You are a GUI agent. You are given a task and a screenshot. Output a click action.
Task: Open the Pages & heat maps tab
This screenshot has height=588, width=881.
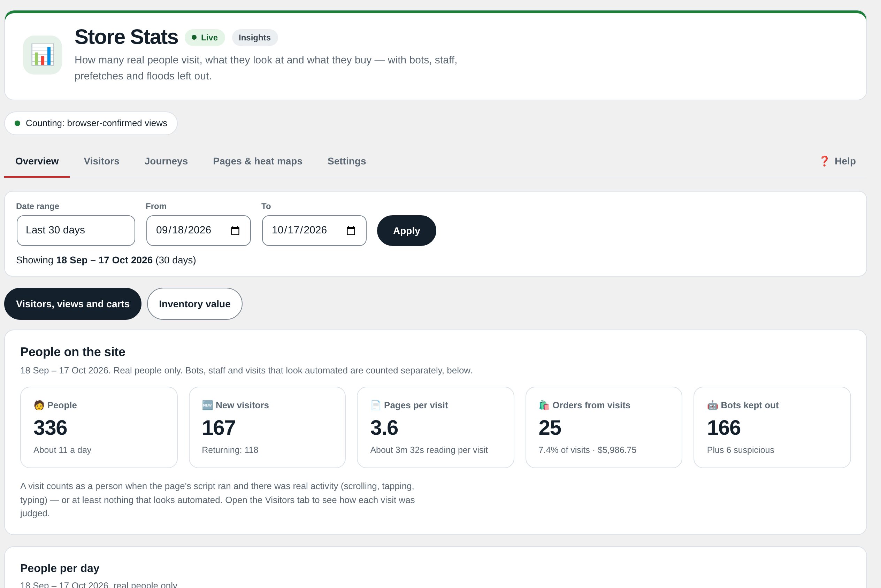(x=258, y=161)
